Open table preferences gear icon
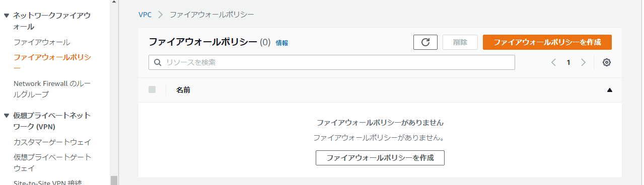Viewport: 644px width, 185px height. point(607,62)
